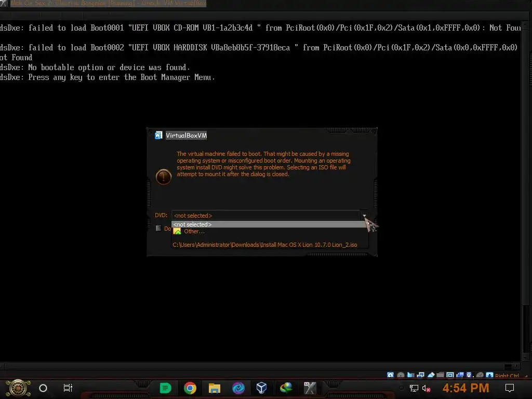The width and height of the screenshot is (532, 399).
Task: Click the keyboard capture arrow icon
Action: tap(490, 375)
